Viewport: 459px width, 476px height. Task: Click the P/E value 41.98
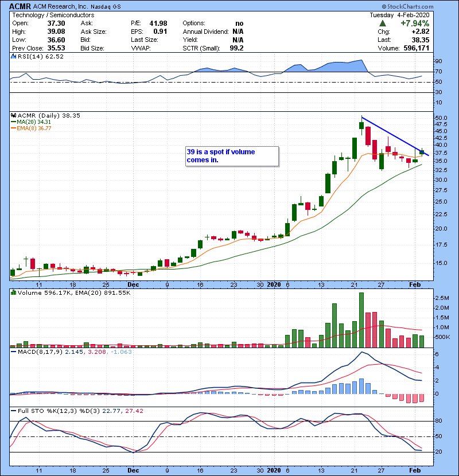coord(158,24)
